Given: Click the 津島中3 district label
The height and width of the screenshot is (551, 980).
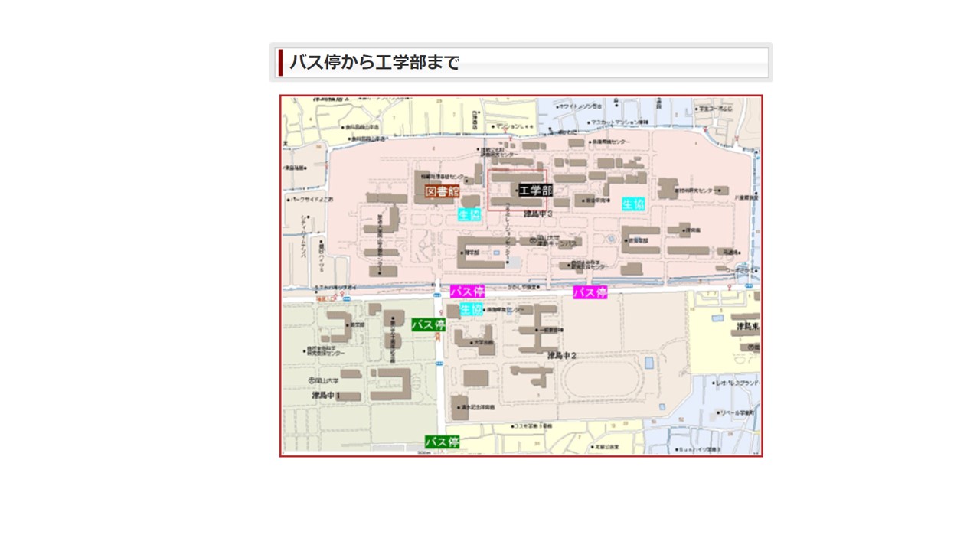Looking at the screenshot, I should [x=538, y=214].
